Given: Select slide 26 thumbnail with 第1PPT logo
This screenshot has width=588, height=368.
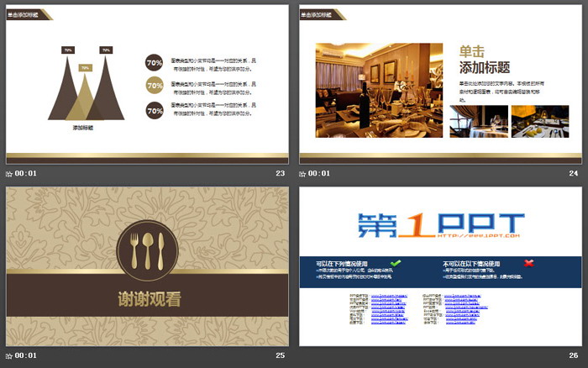Looking at the screenshot, I should click(x=440, y=265).
